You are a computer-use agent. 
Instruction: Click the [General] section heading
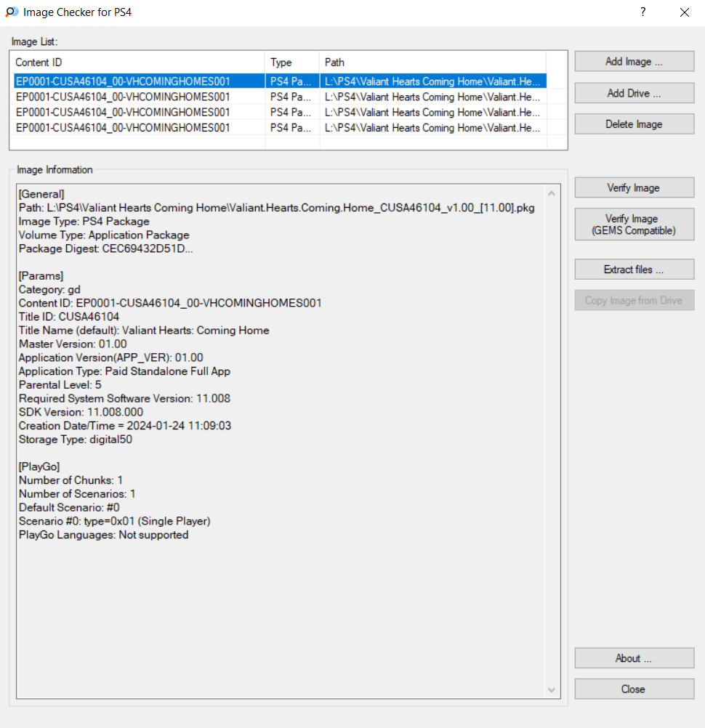pyautogui.click(x=41, y=194)
